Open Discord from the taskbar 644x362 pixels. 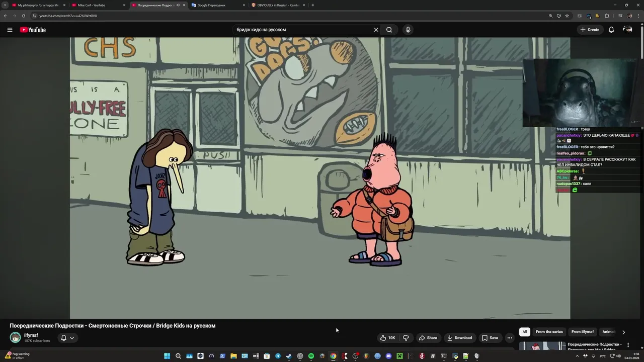(388, 356)
